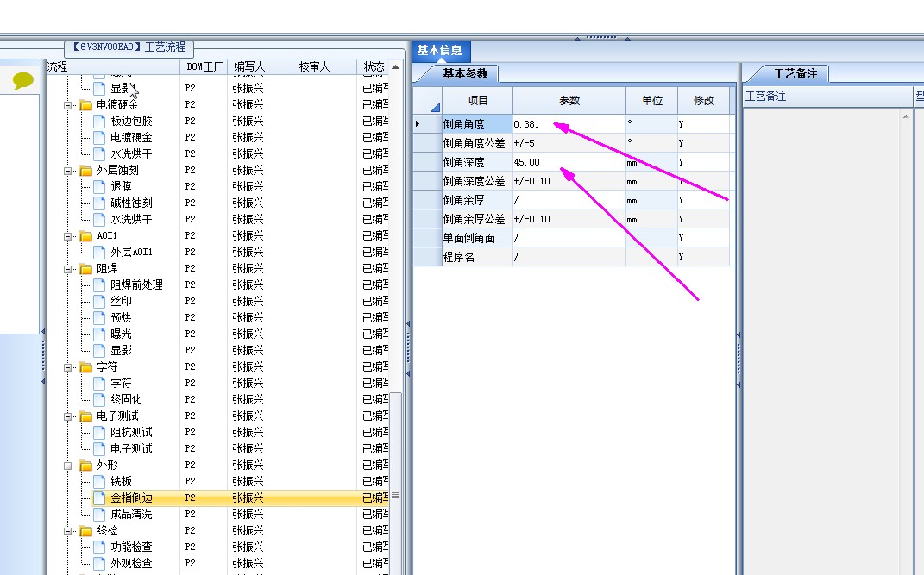The image size is (924, 575).
Task: Click the document icon beside 功能检查
Action: (99, 547)
